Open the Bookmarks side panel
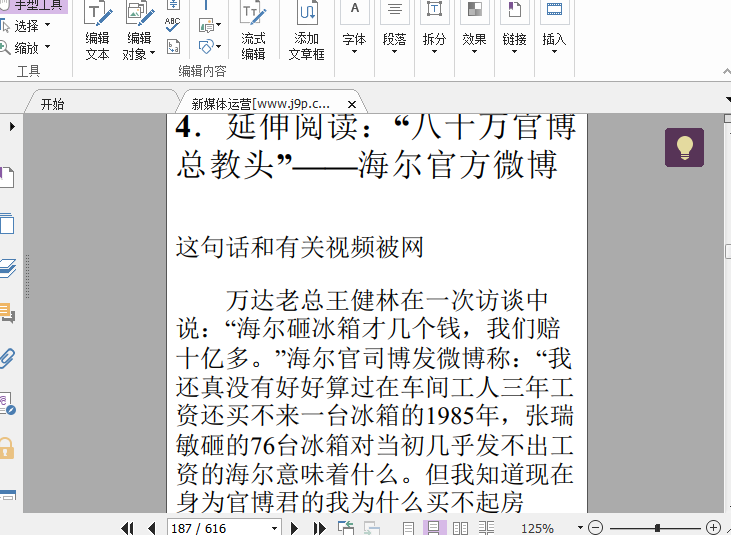Screen dimensions: 731x535 pos(7,178)
